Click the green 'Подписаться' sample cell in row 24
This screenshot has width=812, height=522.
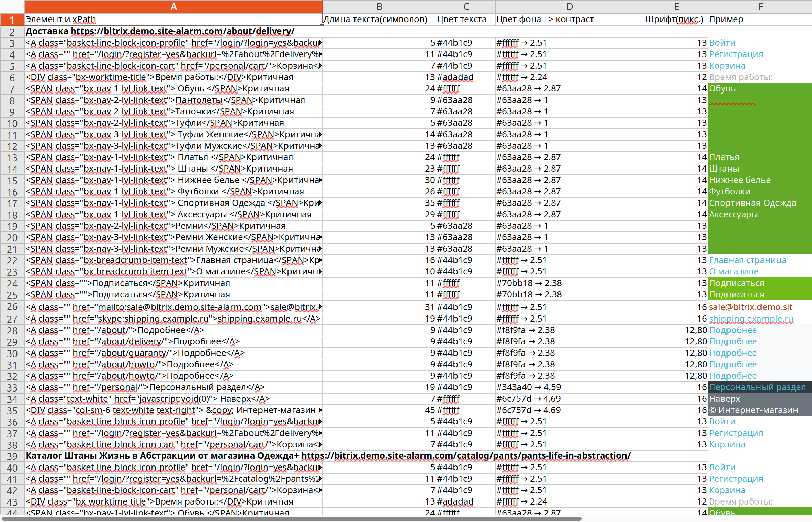point(759,283)
